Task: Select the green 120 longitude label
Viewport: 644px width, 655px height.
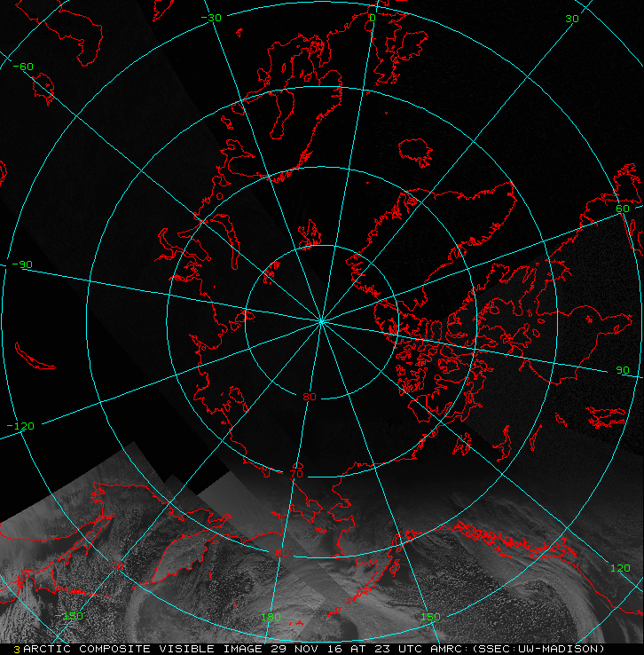Action: click(620, 568)
